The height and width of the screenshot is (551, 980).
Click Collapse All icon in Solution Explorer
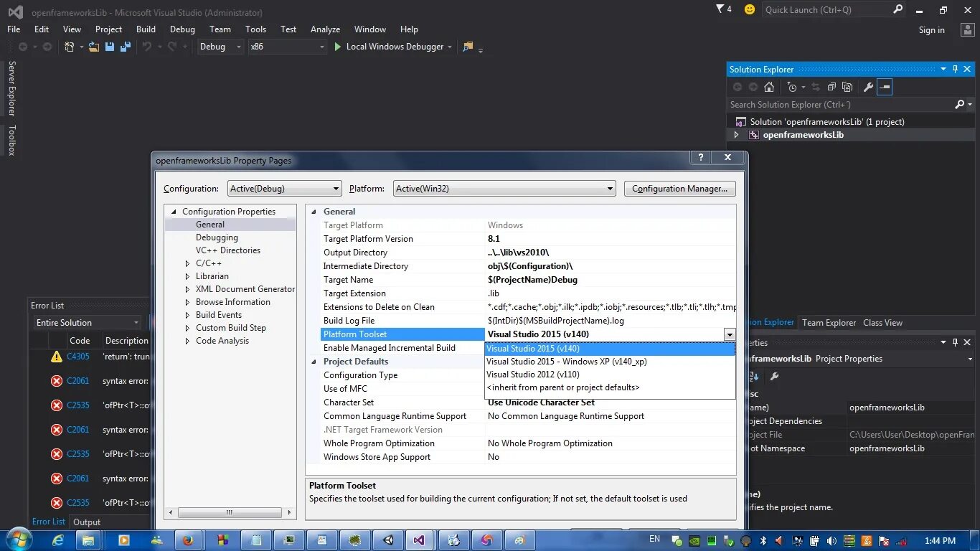click(x=831, y=87)
